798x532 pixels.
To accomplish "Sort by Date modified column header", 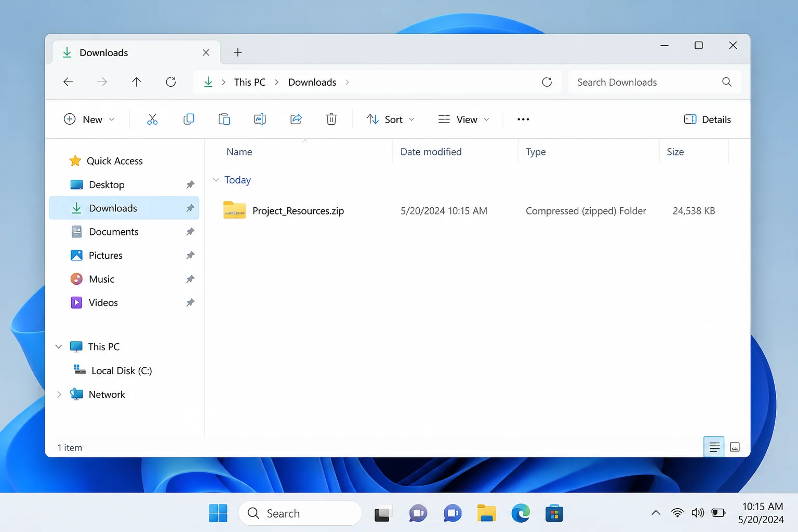I will [x=431, y=152].
